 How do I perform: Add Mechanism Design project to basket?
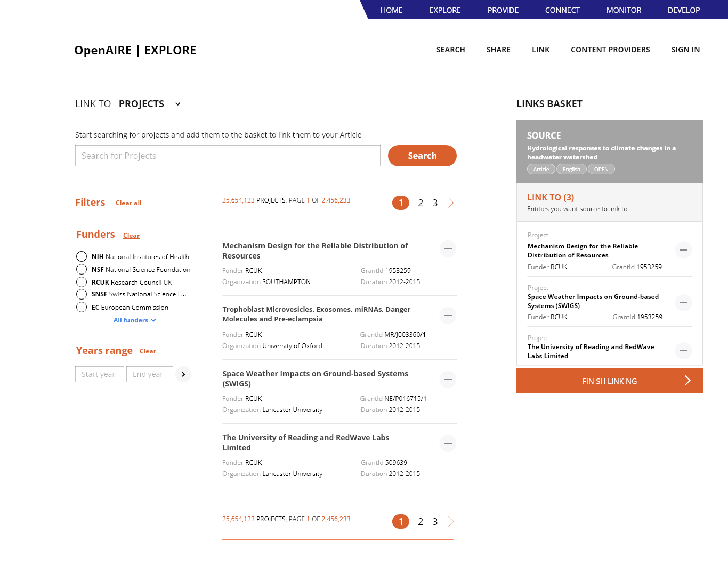tap(448, 249)
